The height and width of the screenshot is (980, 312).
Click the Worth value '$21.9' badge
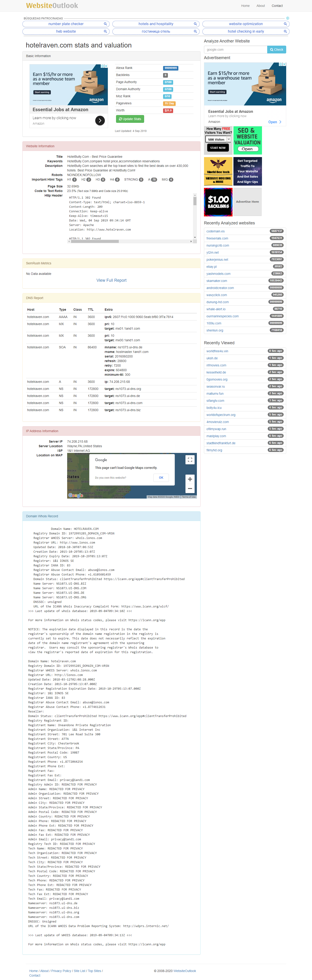point(168,111)
